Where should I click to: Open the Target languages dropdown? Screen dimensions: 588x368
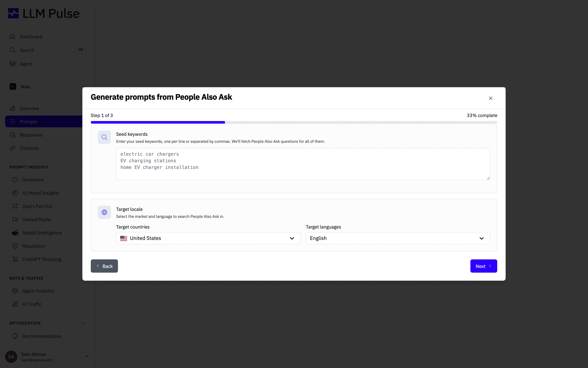point(398,238)
